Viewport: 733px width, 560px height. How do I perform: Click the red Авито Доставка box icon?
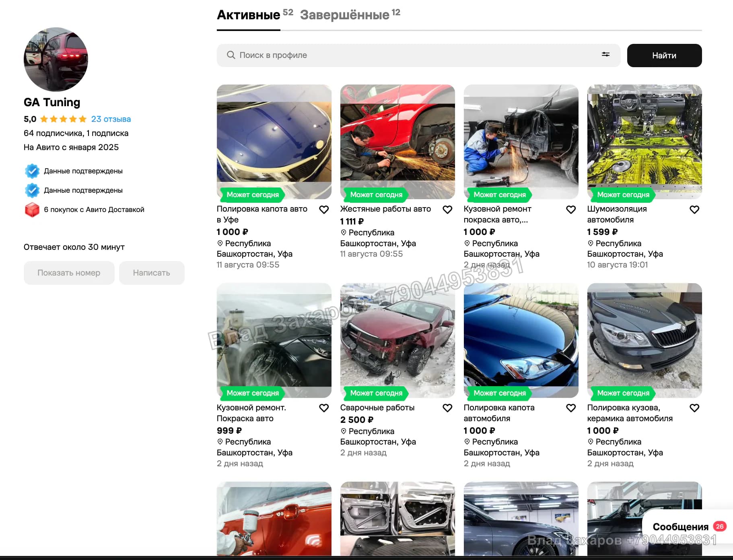[32, 210]
